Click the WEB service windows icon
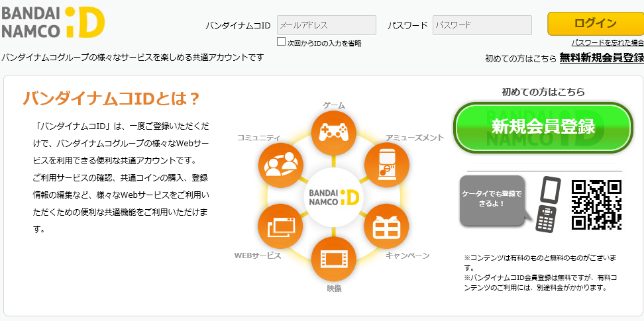 280,226
